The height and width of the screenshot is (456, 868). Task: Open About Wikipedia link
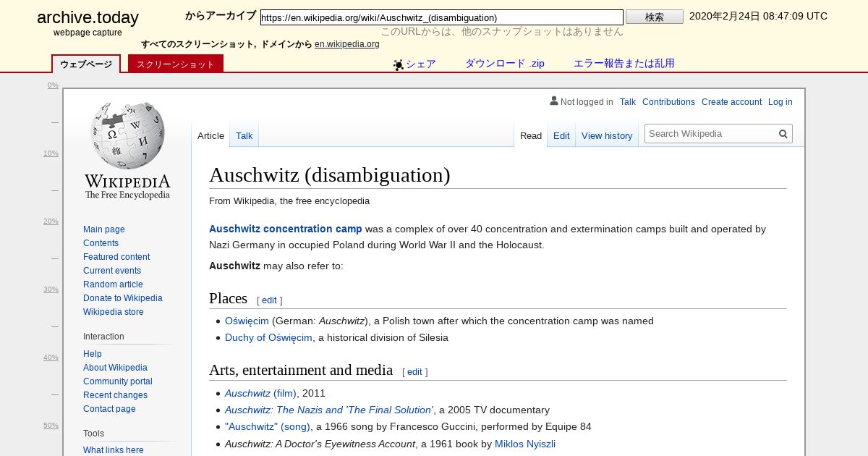click(115, 368)
